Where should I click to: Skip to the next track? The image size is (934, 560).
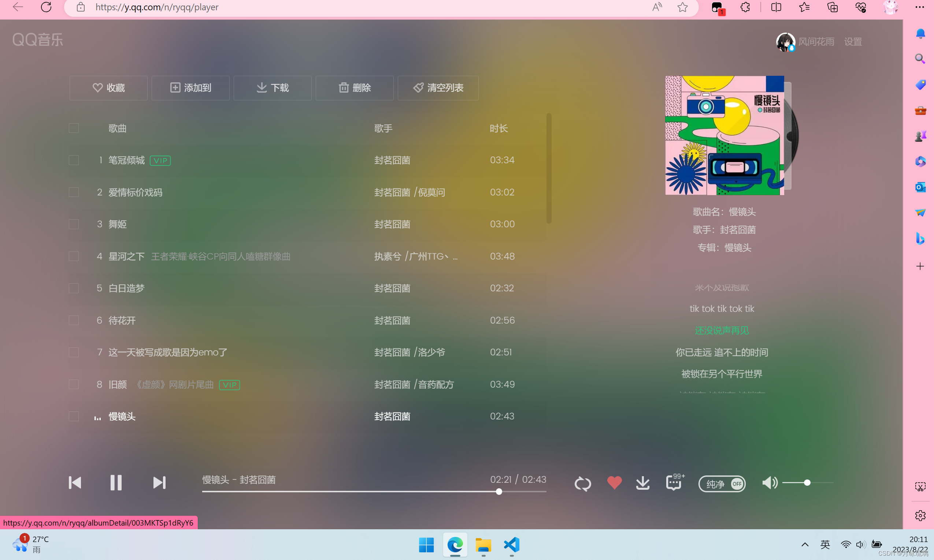coord(159,483)
